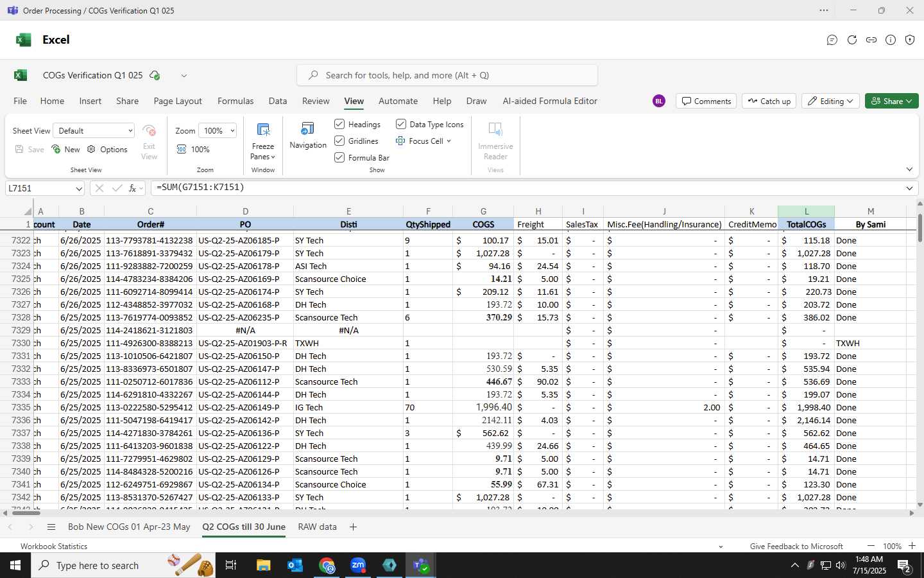Open the Share button dropdown

click(x=892, y=101)
